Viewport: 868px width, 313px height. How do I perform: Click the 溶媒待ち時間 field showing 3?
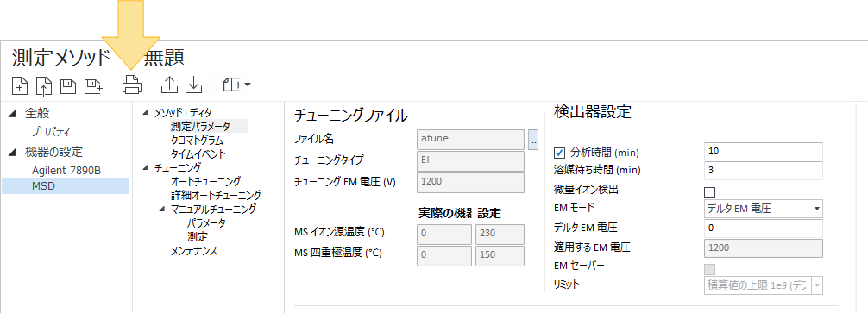[x=764, y=171]
